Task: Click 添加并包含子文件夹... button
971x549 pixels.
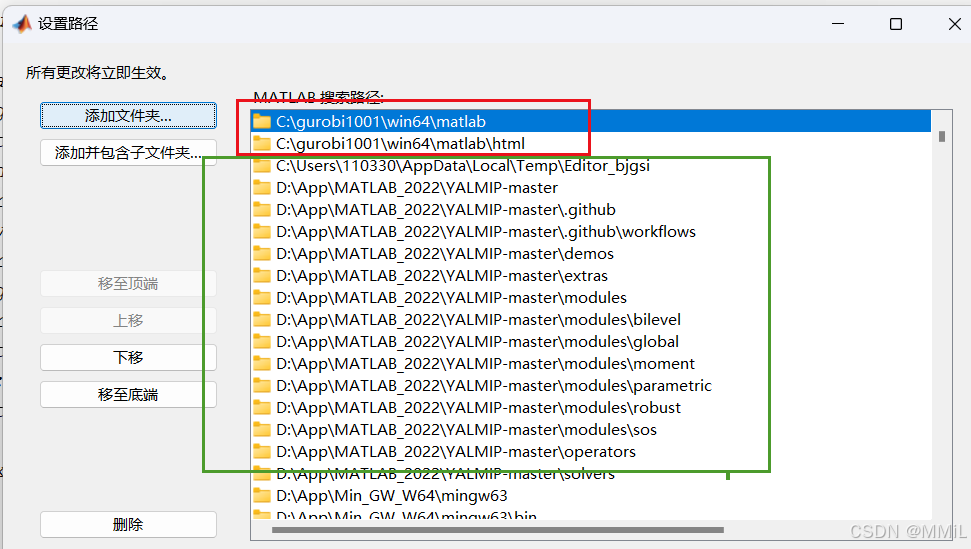Action: [128, 152]
